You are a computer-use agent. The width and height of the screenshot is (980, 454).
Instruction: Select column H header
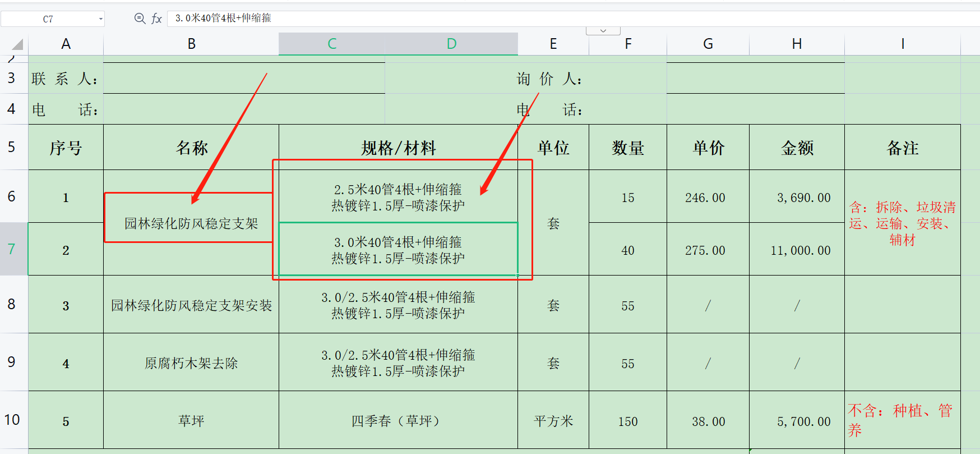(797, 44)
